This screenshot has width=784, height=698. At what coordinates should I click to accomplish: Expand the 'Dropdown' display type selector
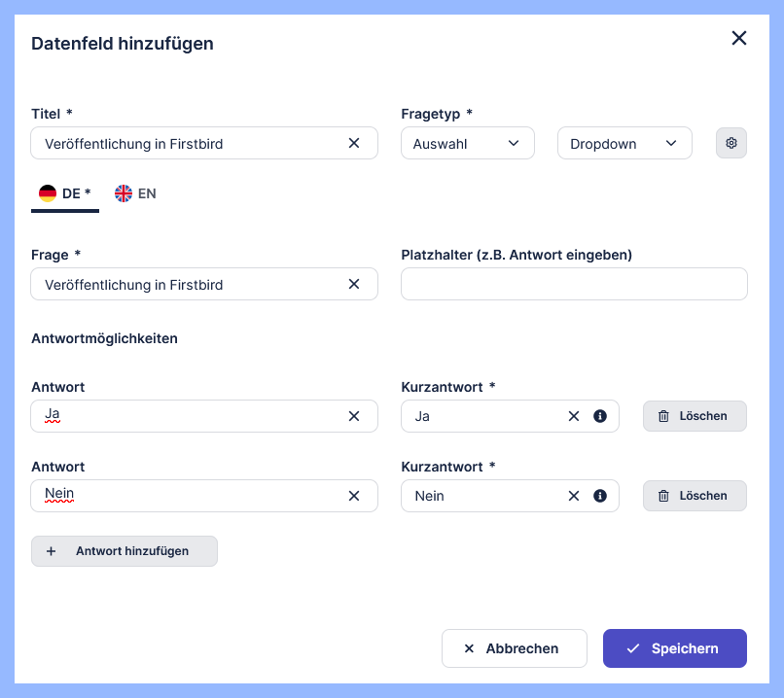click(x=624, y=143)
